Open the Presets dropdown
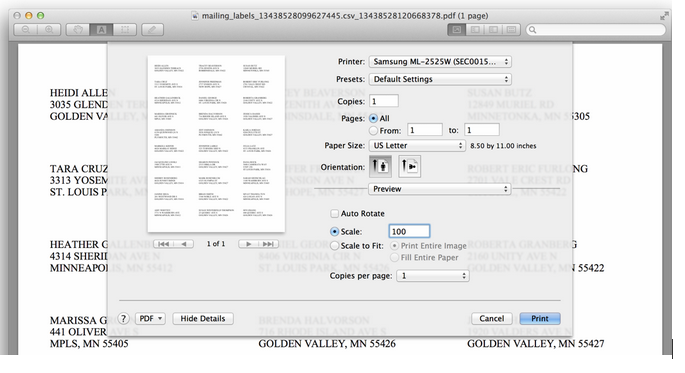Viewport: 685px width, 373px height. pos(440,79)
